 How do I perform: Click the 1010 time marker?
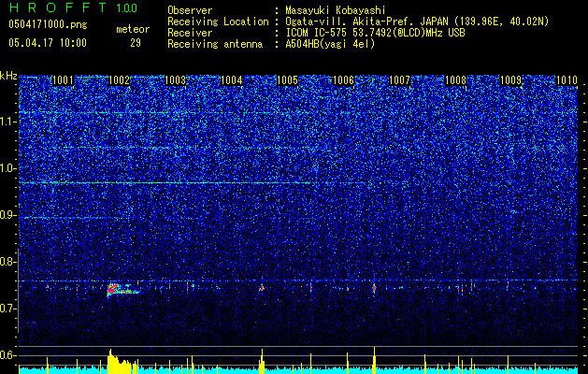[566, 79]
